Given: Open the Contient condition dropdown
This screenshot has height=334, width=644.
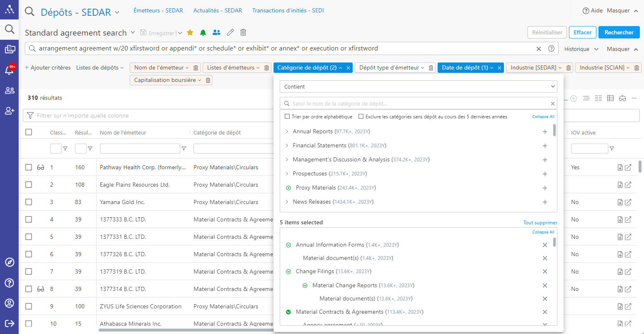Looking at the screenshot, I should coord(419,87).
